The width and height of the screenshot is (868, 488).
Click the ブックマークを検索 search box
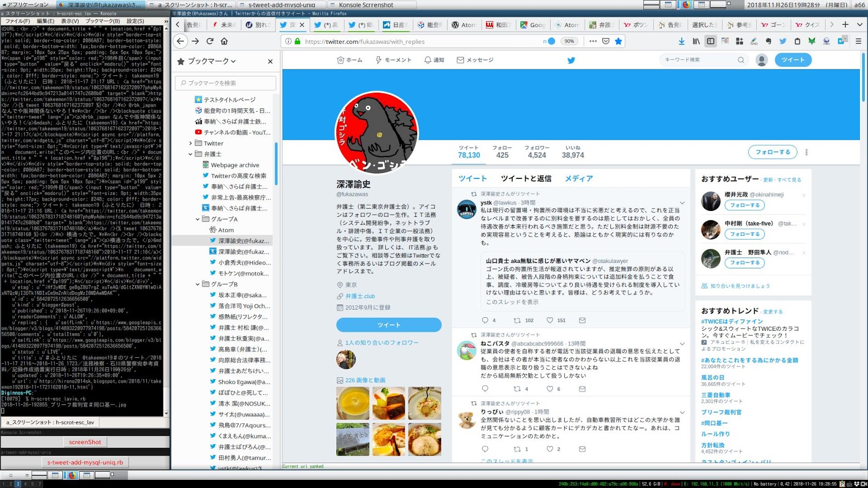pos(225,83)
